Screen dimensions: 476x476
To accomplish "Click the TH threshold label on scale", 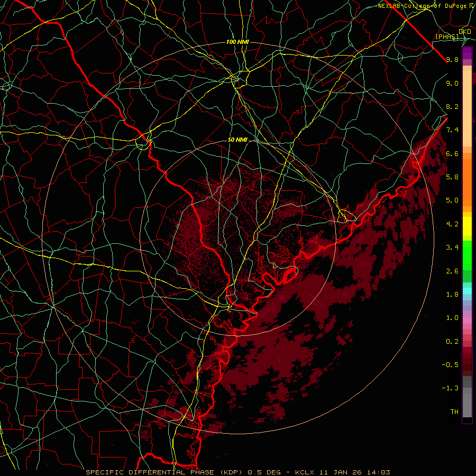I will [454, 411].
